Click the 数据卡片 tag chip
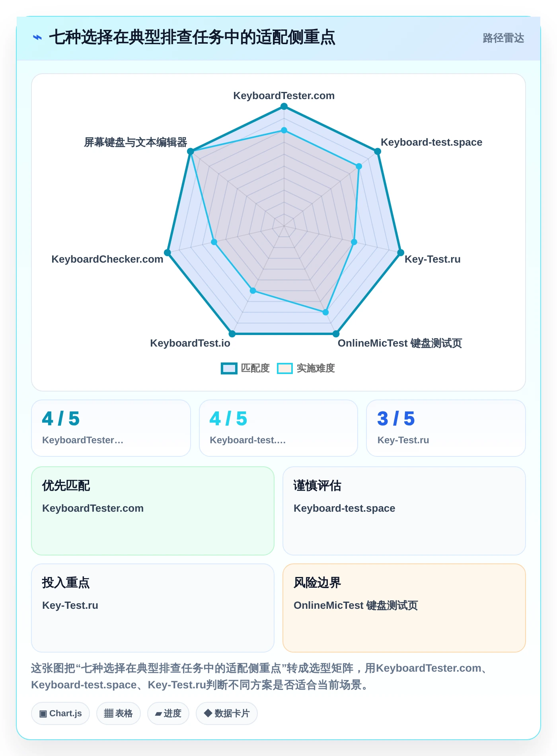 click(x=227, y=713)
